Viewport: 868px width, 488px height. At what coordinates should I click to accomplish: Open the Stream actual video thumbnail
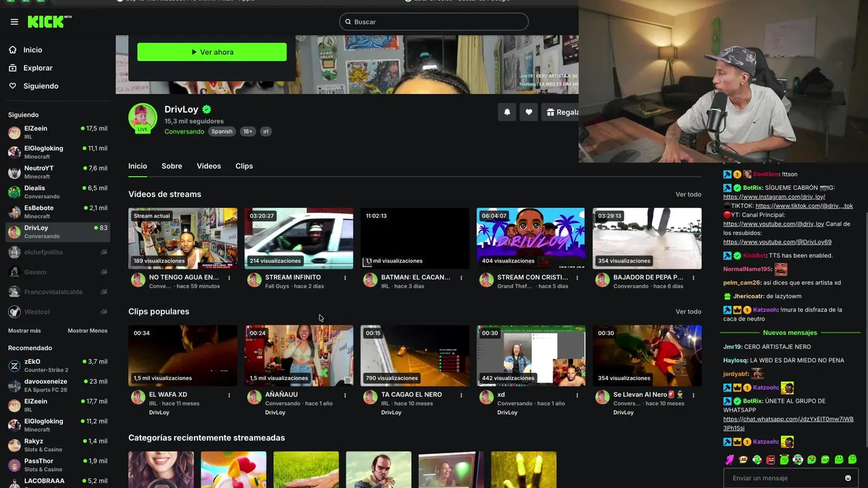point(183,239)
